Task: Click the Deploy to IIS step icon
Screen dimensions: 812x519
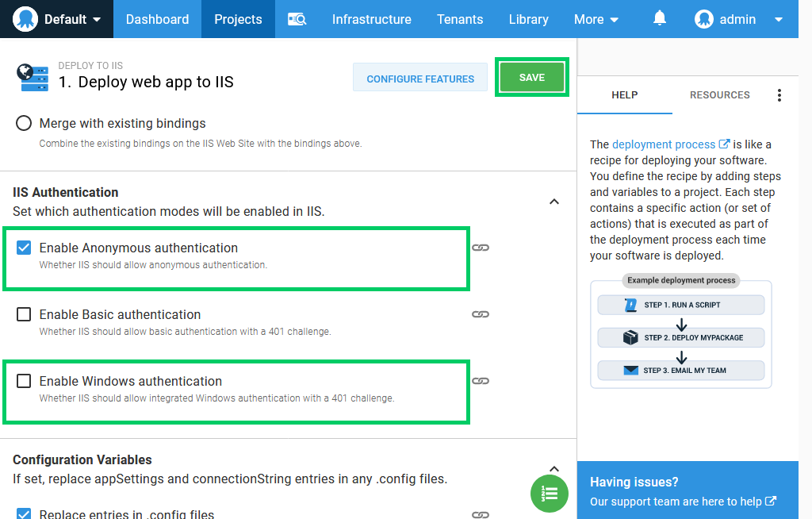Action: 33,77
